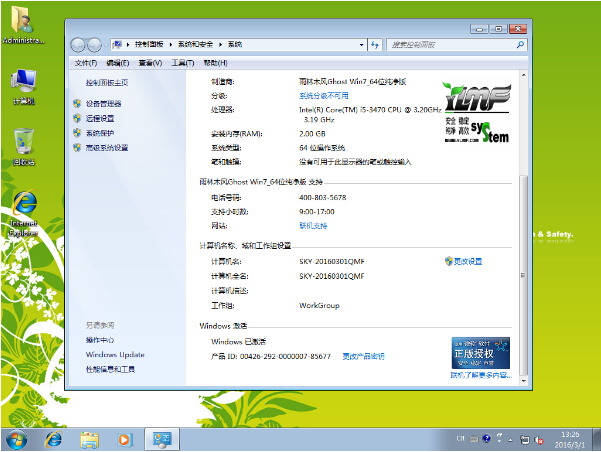Click the shield icon beside 设备管理器
The width and height of the screenshot is (601, 452).
pyautogui.click(x=77, y=104)
